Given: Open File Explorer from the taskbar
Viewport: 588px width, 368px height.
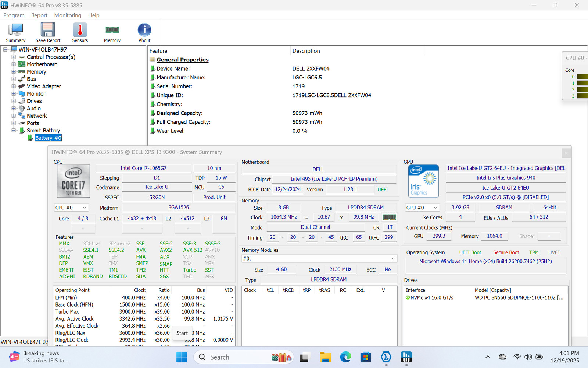Looking at the screenshot, I should coord(325,357).
